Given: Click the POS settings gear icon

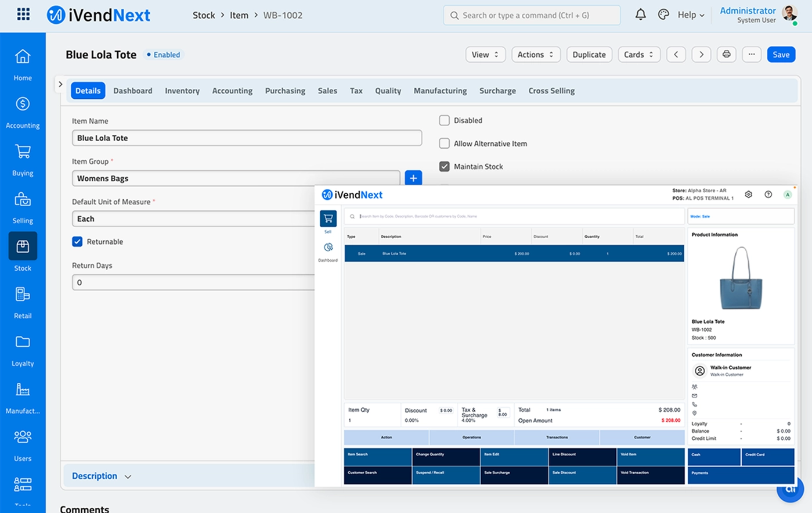Looking at the screenshot, I should 749,195.
